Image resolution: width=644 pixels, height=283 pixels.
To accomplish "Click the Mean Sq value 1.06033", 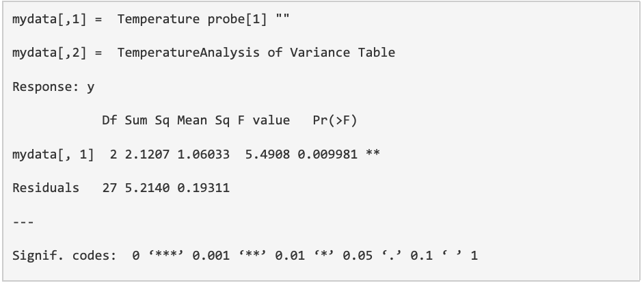I will coord(203,154).
